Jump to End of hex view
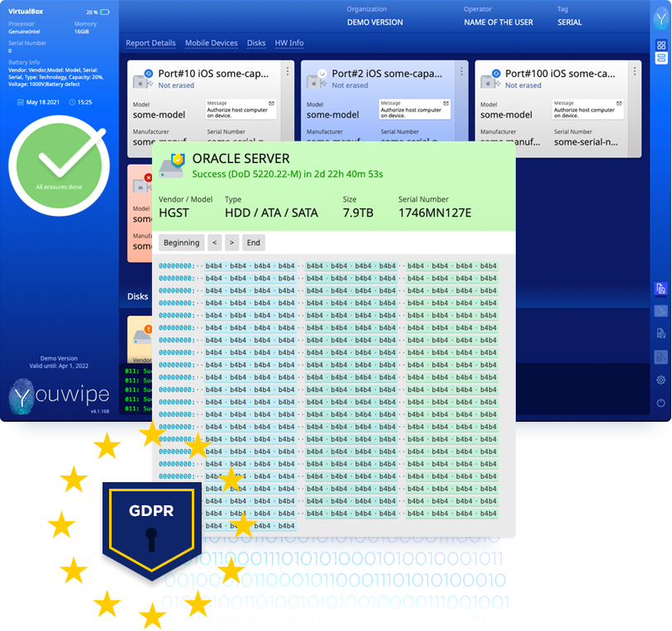The image size is (672, 631). point(253,242)
